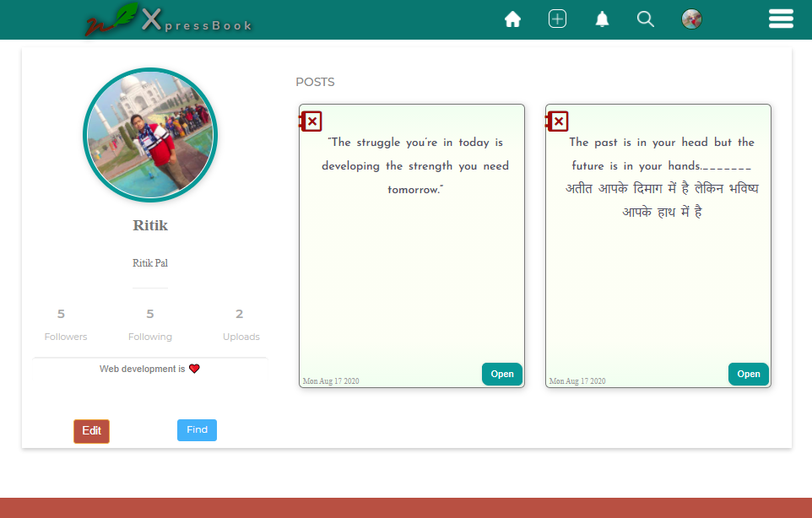The image size is (812, 518).
Task: Click the date on 'past is in your head' card
Action: 577,381
